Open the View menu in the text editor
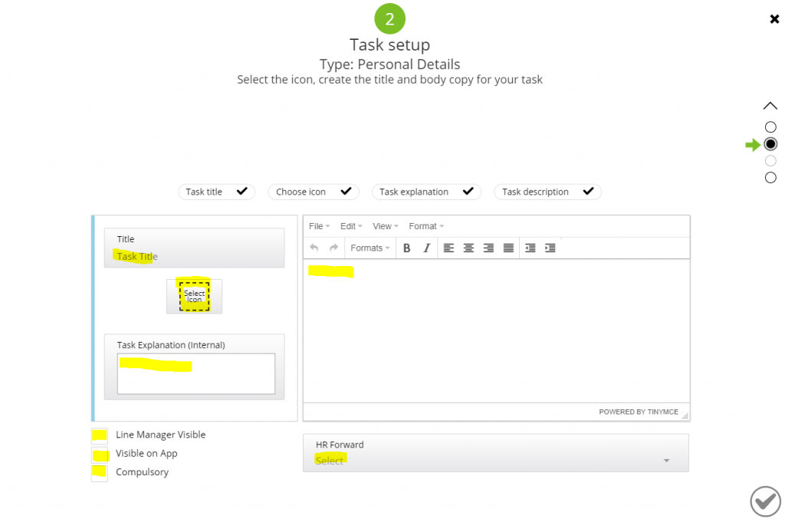This screenshot has height=532, width=785. pos(384,225)
